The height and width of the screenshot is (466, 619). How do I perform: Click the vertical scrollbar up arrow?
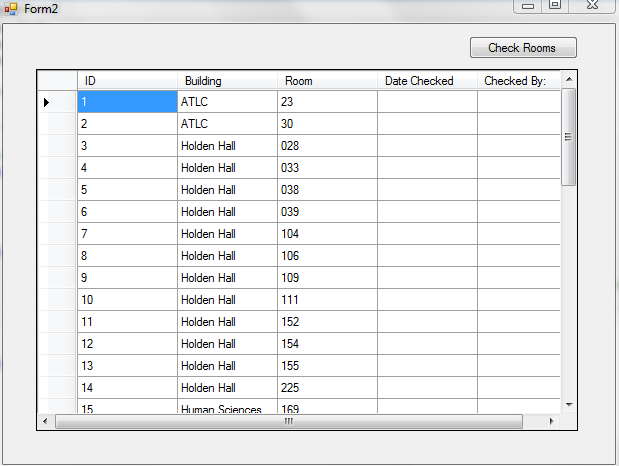point(569,79)
